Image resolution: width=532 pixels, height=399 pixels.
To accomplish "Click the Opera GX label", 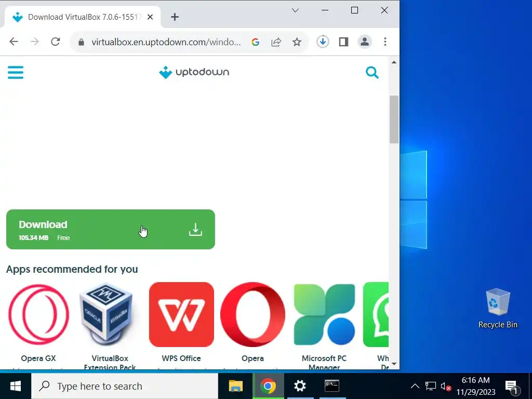I will [38, 358].
